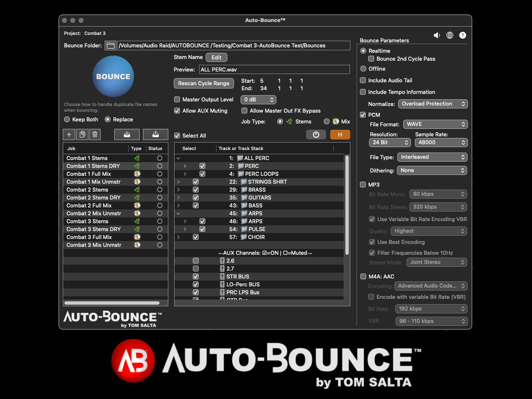
Task: Click the status circle for Combat 2 Stems
Action: tap(160, 190)
